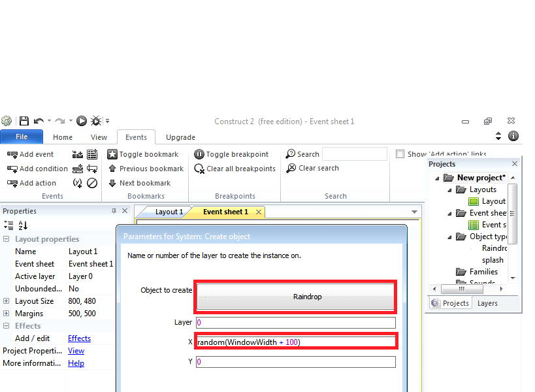Open the Upgrade ribbon tab
This screenshot has height=392, width=535.
point(180,137)
